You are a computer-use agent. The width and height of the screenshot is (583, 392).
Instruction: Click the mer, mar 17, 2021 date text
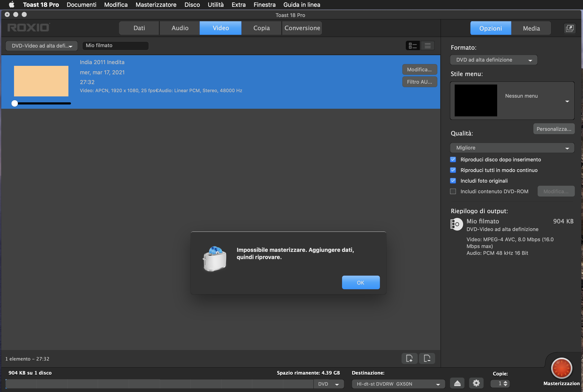pyautogui.click(x=102, y=72)
